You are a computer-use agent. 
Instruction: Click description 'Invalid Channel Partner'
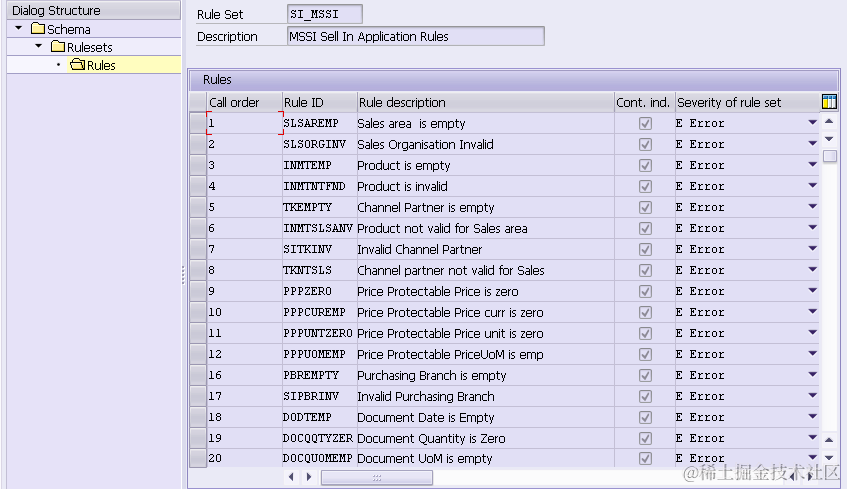coord(420,249)
